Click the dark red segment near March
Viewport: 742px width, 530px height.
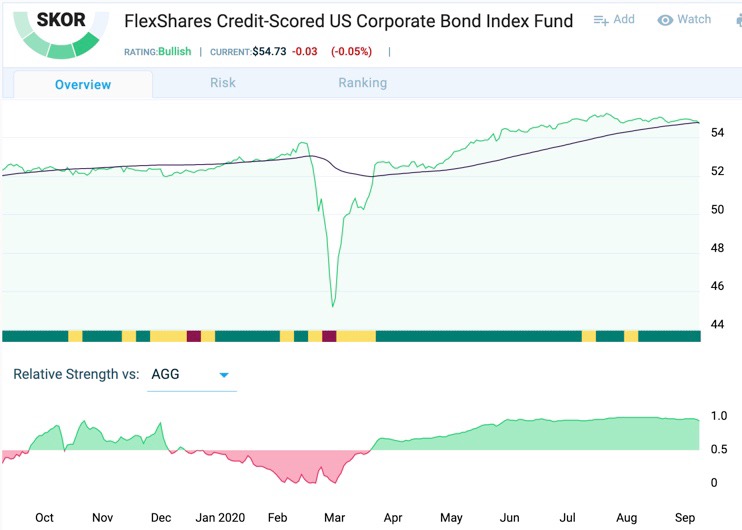329,336
